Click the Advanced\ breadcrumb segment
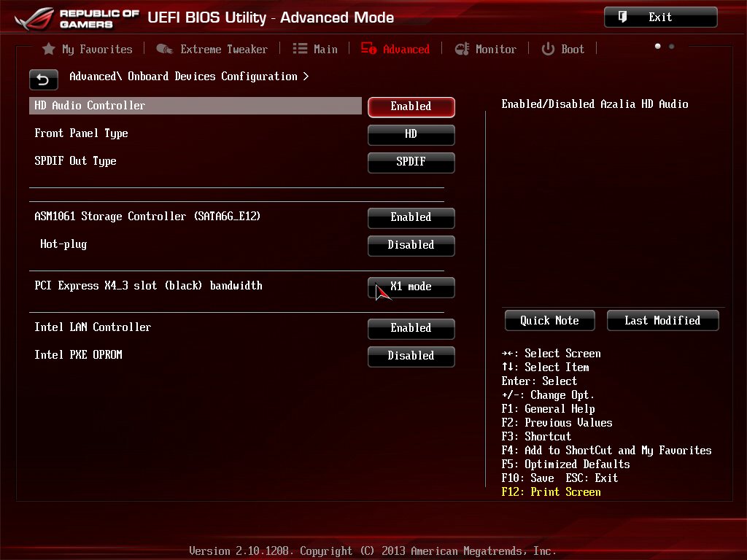747x560 pixels. click(96, 76)
